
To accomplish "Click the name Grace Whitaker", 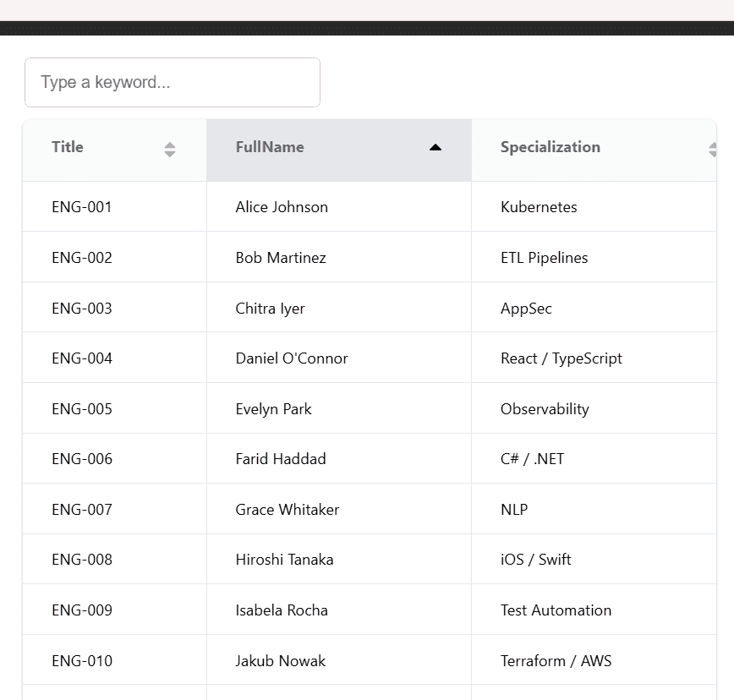I will pos(288,509).
